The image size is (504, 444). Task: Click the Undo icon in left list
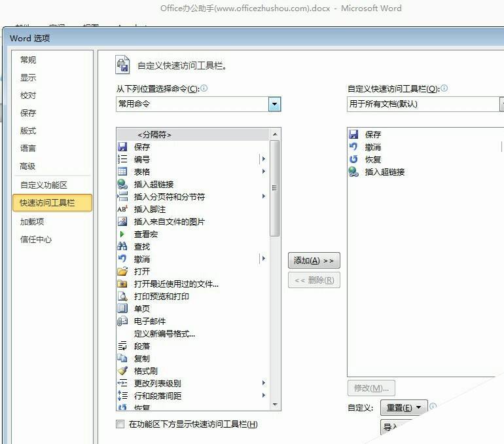122,259
